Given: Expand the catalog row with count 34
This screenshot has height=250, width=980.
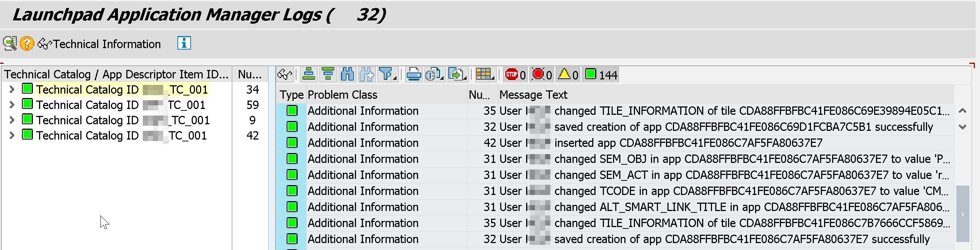Looking at the screenshot, I should (12, 89).
